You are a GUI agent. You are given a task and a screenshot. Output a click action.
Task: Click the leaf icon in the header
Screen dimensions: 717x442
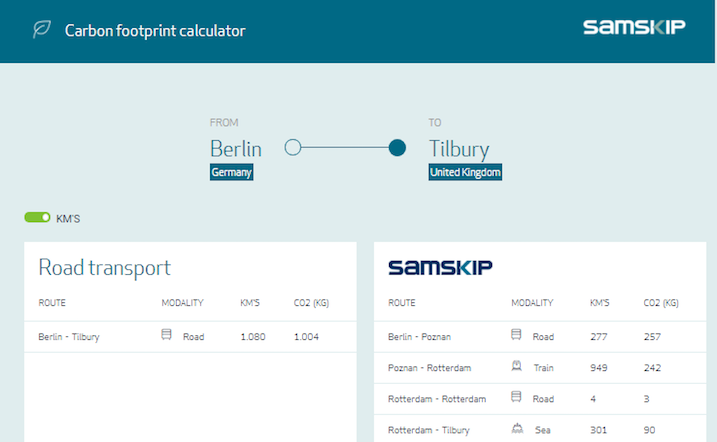click(x=41, y=30)
